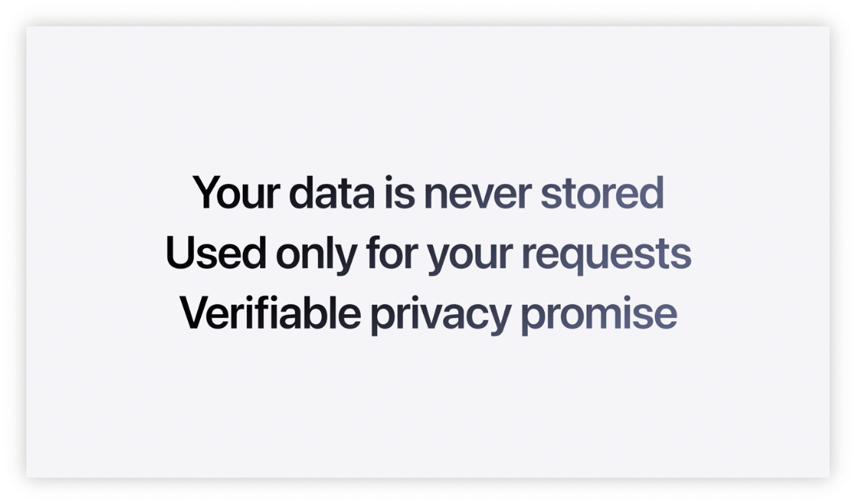Screen dimensions: 856x504
Task: Click the capital "U" in "Used"
Action: (x=180, y=253)
